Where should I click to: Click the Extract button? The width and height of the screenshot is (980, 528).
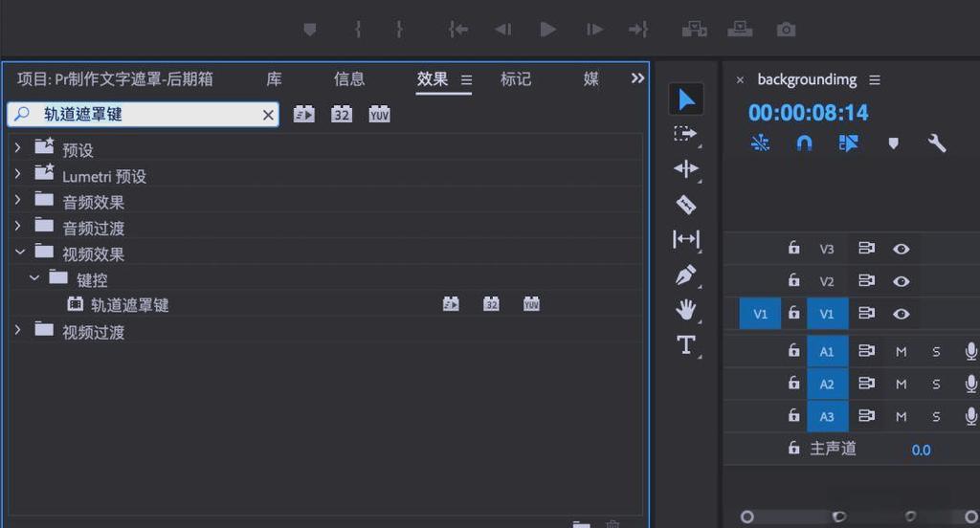point(740,30)
